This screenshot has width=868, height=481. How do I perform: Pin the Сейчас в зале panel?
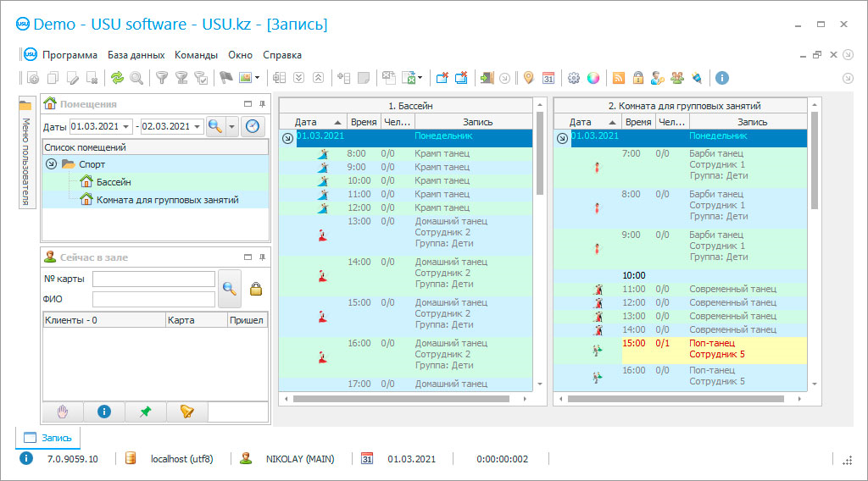[263, 257]
